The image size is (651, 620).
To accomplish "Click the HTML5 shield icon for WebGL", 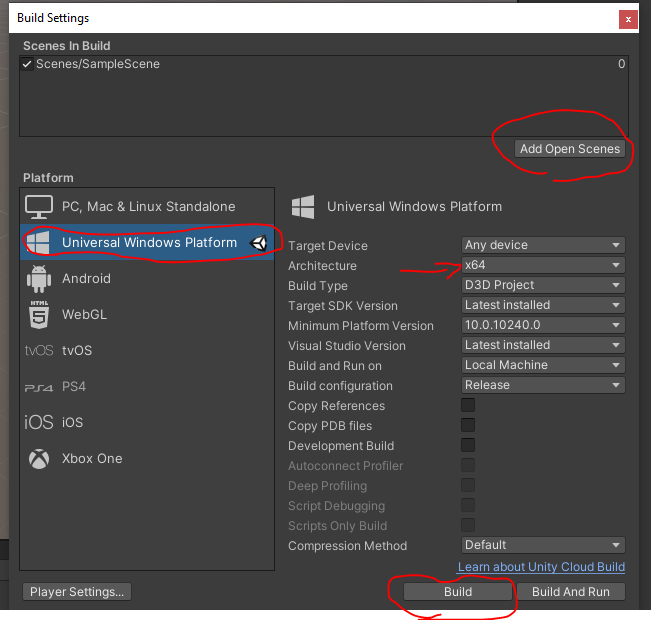I will (39, 315).
